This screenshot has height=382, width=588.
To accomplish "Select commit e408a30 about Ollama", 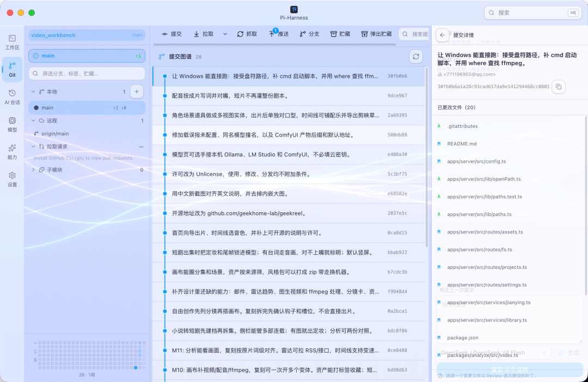I will click(x=289, y=155).
